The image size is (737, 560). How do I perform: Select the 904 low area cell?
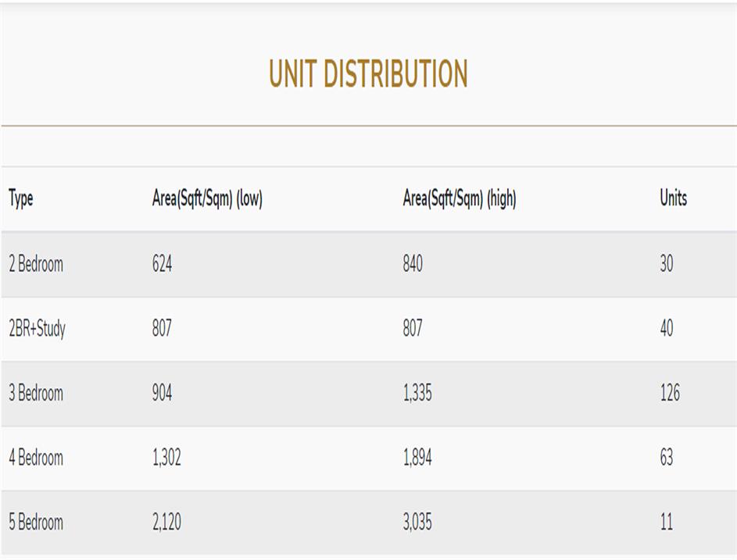(x=162, y=393)
